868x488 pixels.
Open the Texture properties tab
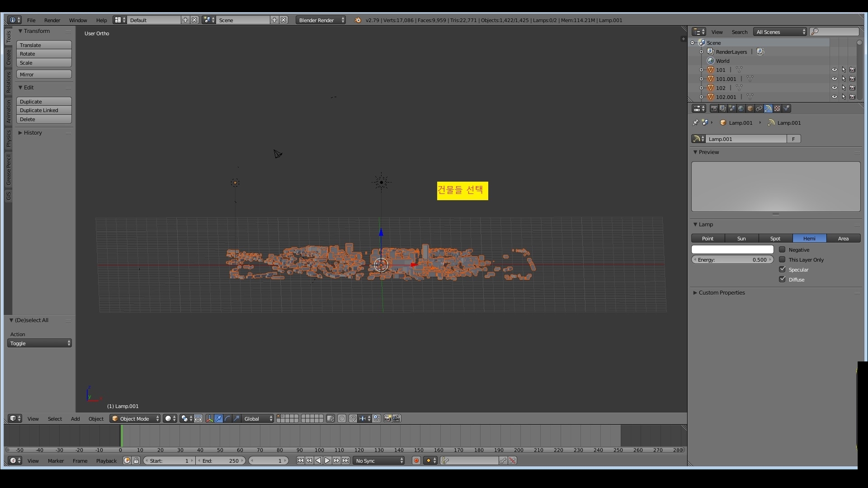click(777, 108)
